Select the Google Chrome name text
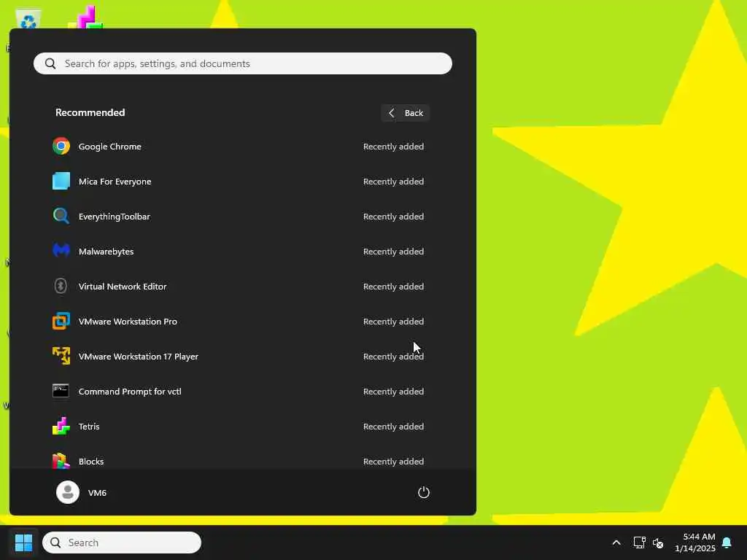 pyautogui.click(x=109, y=147)
